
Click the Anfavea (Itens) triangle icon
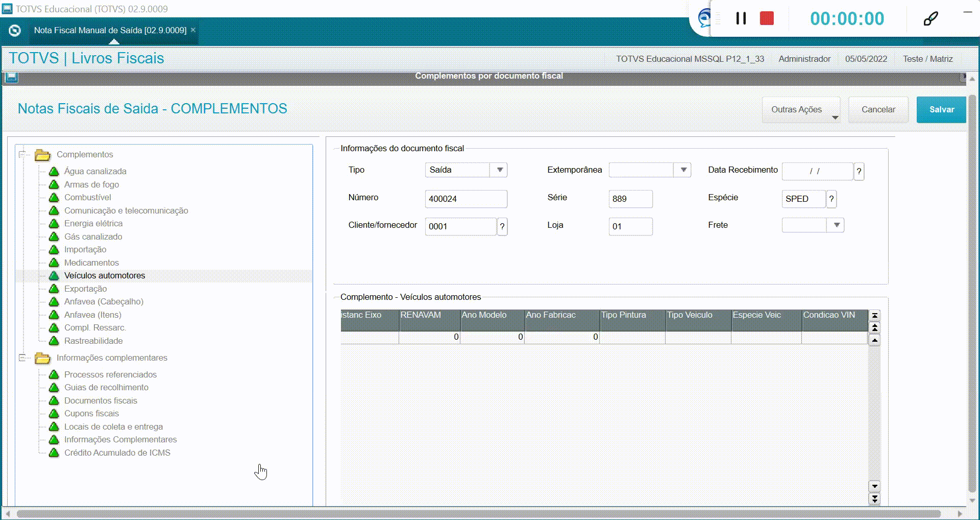coord(54,315)
